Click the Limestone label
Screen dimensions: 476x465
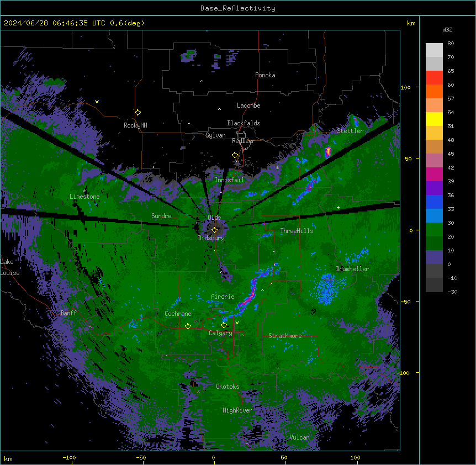84,197
